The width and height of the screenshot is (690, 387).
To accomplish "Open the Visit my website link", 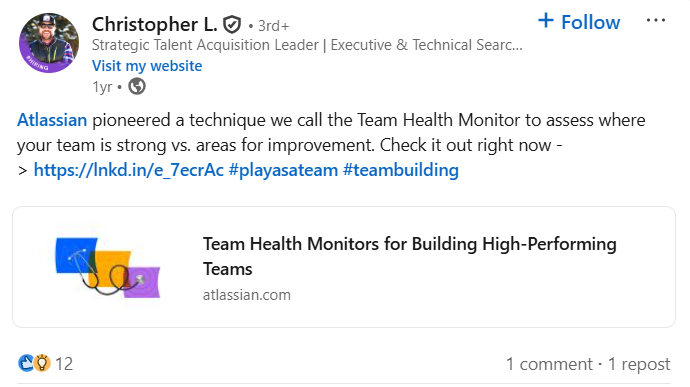I will point(147,66).
